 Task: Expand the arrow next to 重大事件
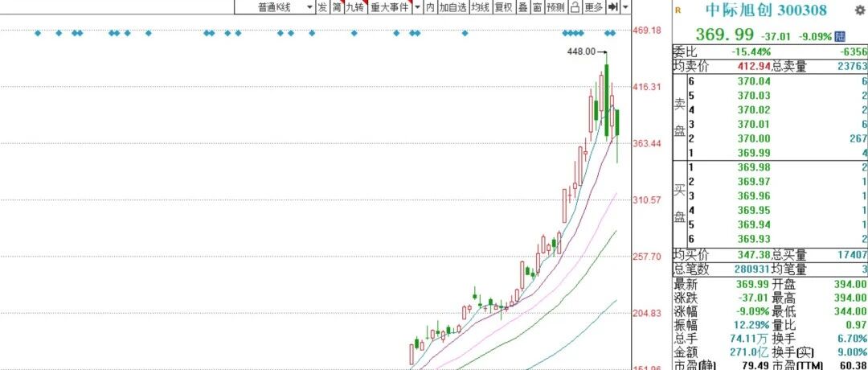[417, 7]
